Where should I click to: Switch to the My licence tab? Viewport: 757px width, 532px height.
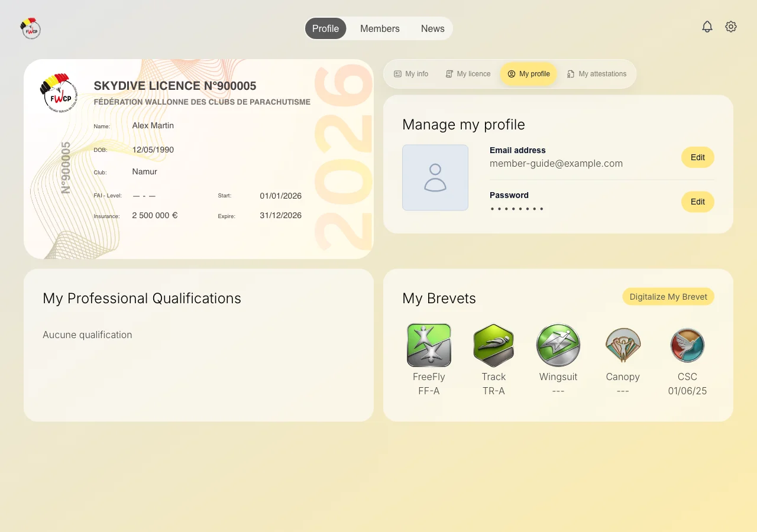pos(468,74)
